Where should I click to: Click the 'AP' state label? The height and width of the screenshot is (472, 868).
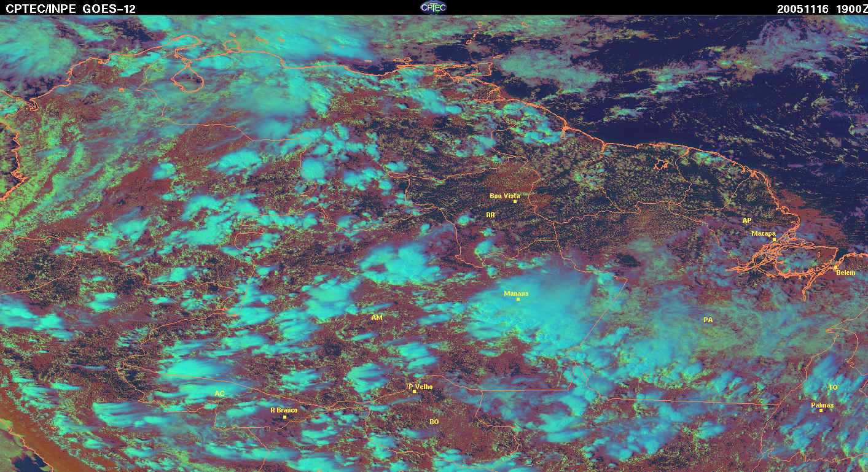tap(746, 220)
